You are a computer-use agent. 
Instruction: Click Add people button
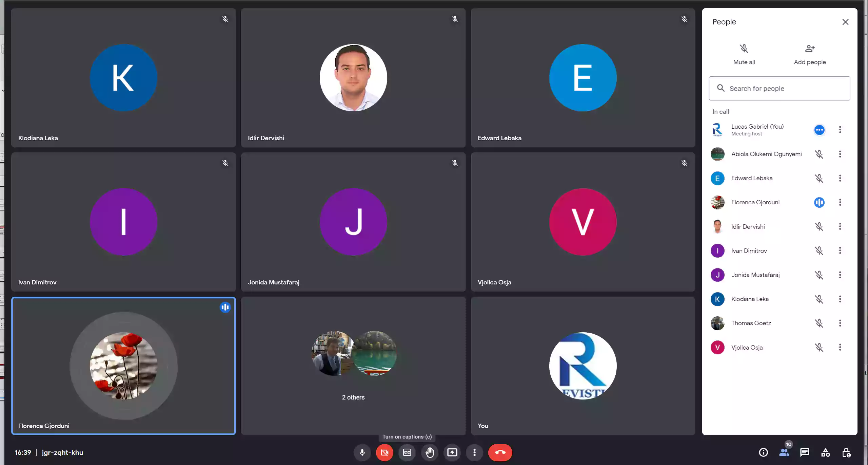click(x=810, y=54)
